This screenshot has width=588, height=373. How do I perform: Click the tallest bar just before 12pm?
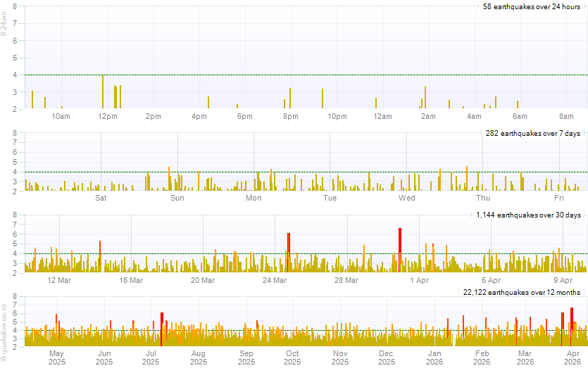(x=103, y=92)
